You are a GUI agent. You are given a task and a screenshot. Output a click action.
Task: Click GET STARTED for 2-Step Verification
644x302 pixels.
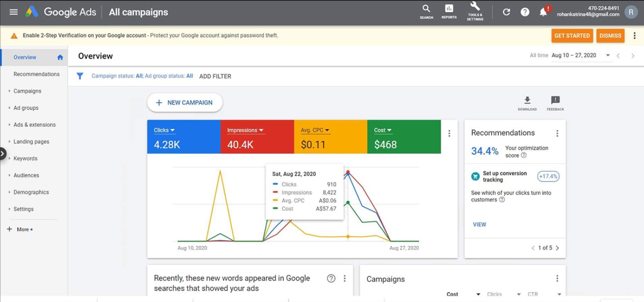[x=572, y=36]
